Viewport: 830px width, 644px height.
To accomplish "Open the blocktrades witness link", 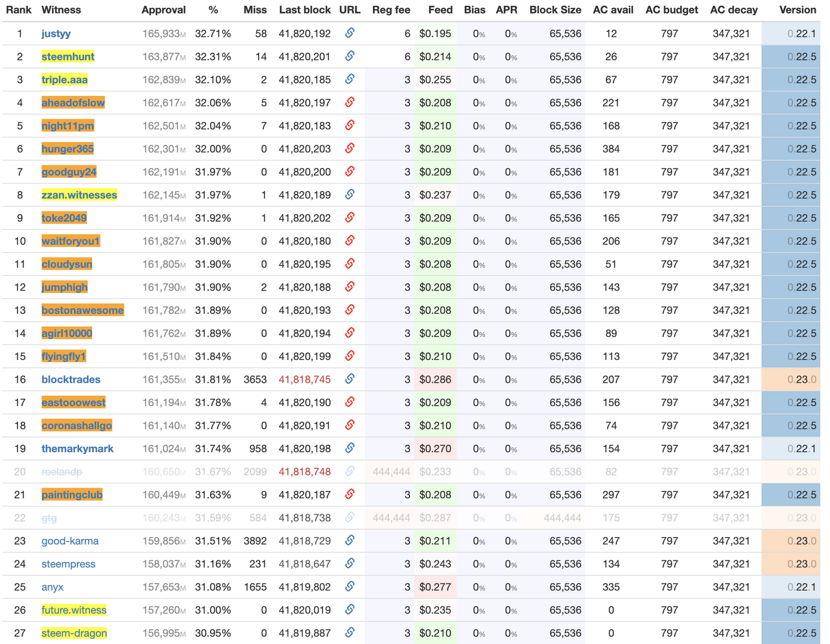I will [71, 379].
